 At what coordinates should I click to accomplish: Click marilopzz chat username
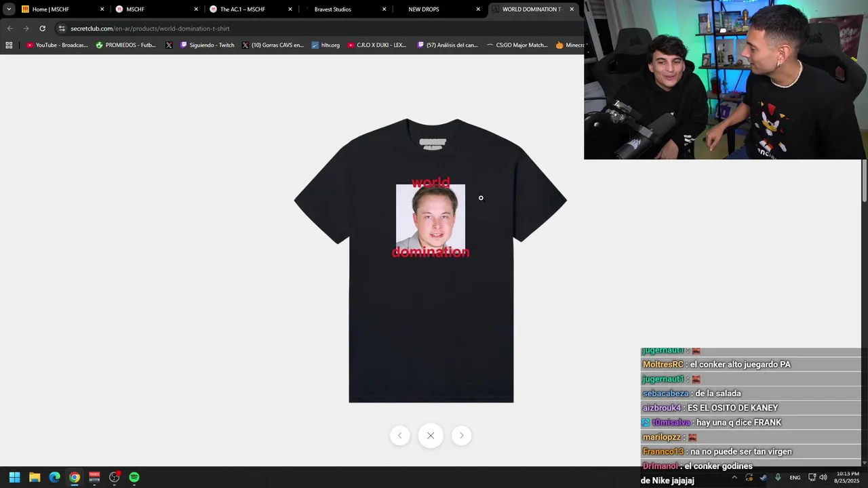click(x=662, y=437)
